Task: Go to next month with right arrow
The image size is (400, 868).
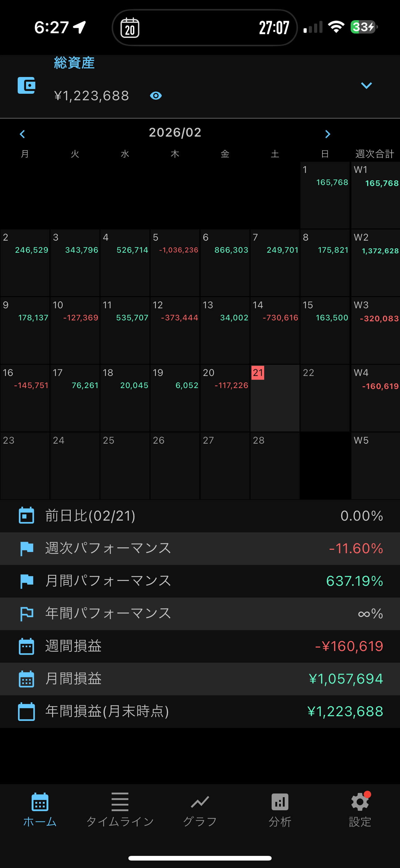Action: click(328, 134)
